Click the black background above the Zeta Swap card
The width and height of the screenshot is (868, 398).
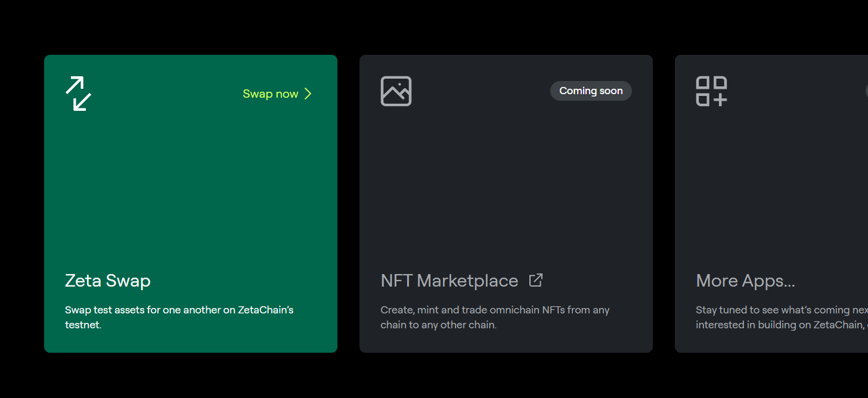tap(191, 27)
